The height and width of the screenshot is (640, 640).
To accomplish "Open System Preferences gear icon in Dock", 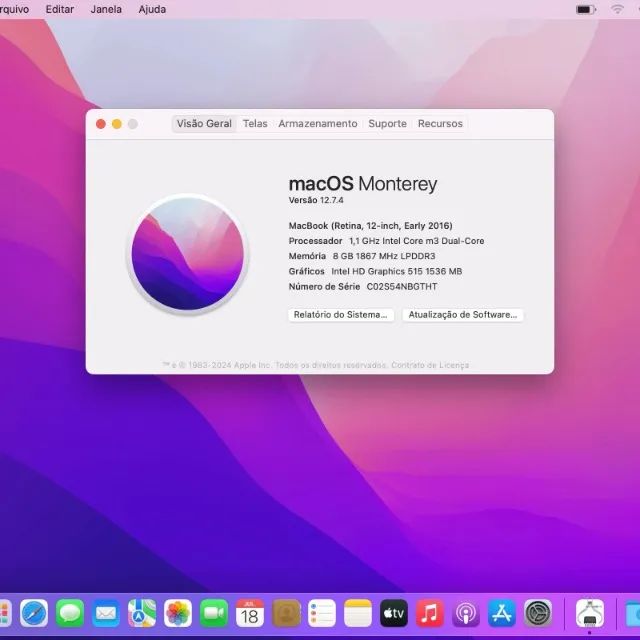I will (x=538, y=613).
